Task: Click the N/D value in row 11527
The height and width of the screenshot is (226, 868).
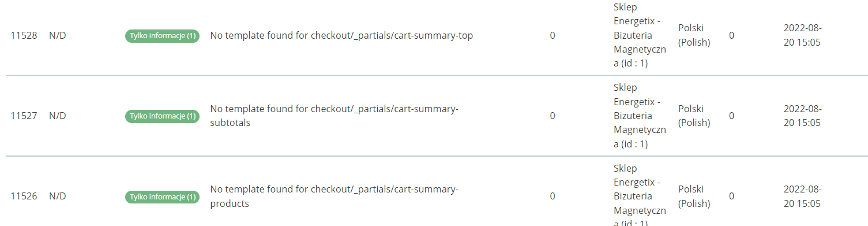Action: tap(58, 116)
